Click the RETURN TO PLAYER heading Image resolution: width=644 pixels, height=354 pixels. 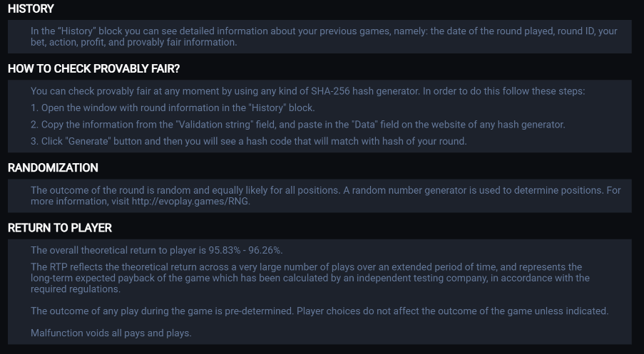coord(60,228)
